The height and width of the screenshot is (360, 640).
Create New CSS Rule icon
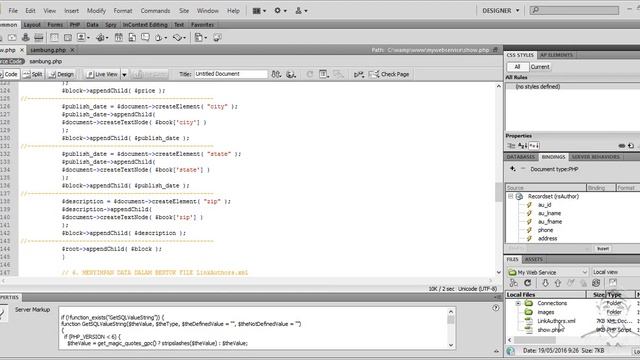[631, 146]
